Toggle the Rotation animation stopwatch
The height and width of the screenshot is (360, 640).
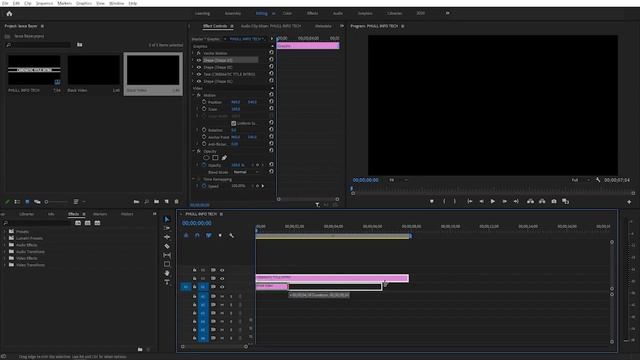coord(204,130)
